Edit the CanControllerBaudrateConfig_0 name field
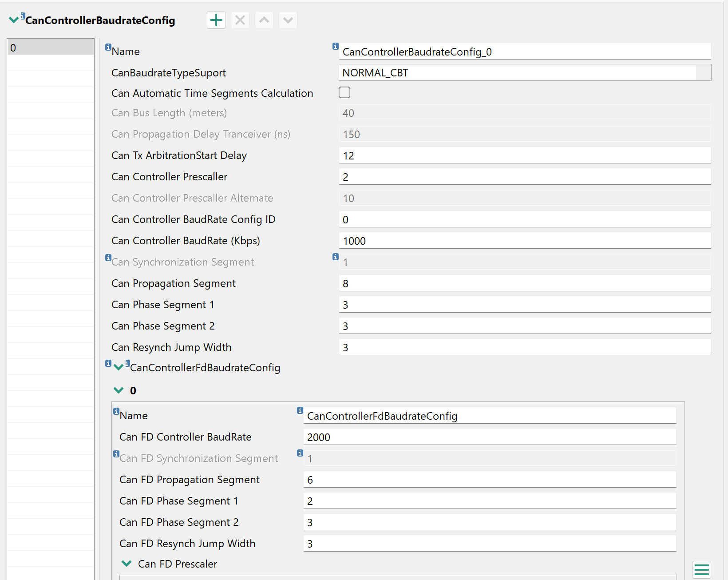Image resolution: width=728 pixels, height=580 pixels. [x=524, y=52]
